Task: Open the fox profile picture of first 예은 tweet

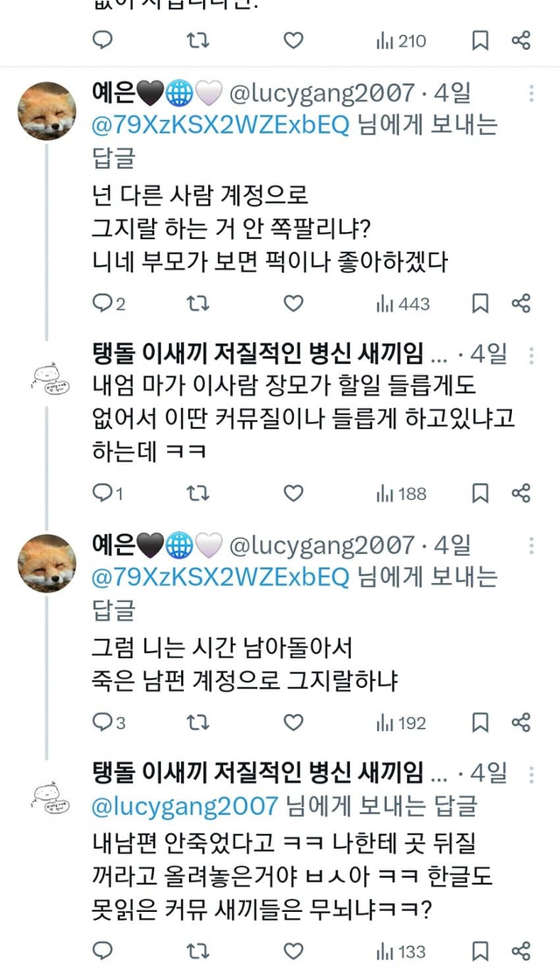Action: click(47, 111)
